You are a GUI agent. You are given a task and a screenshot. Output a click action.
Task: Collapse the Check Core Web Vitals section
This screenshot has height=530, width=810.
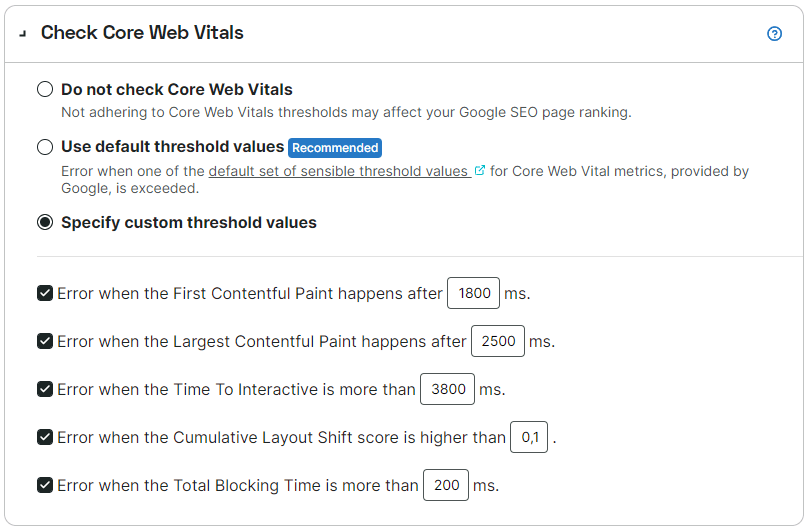[x=22, y=34]
